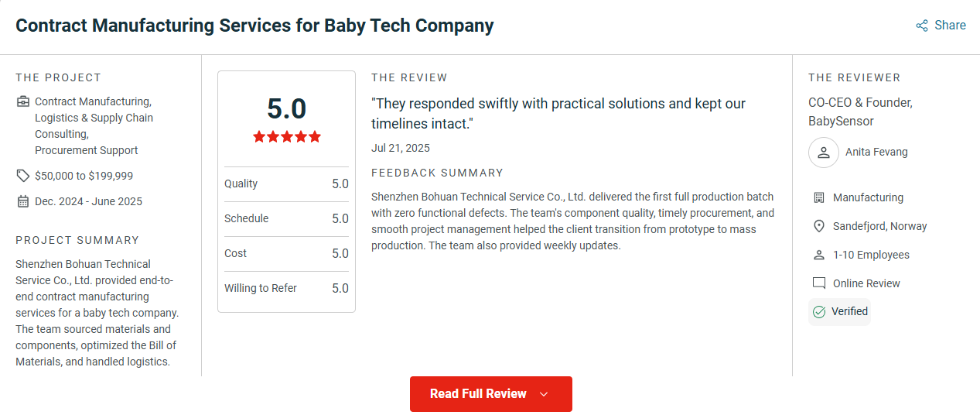Click the Online Review chat icon
Viewport: 980px width, 415px height.
coord(819,283)
